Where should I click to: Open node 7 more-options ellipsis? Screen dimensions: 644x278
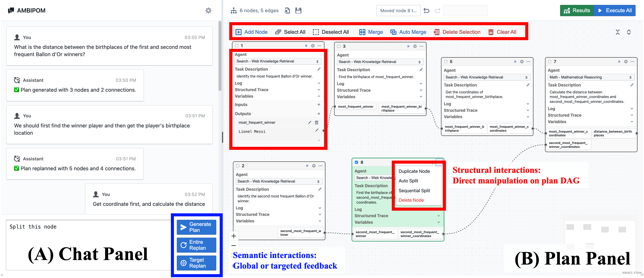coord(632,62)
